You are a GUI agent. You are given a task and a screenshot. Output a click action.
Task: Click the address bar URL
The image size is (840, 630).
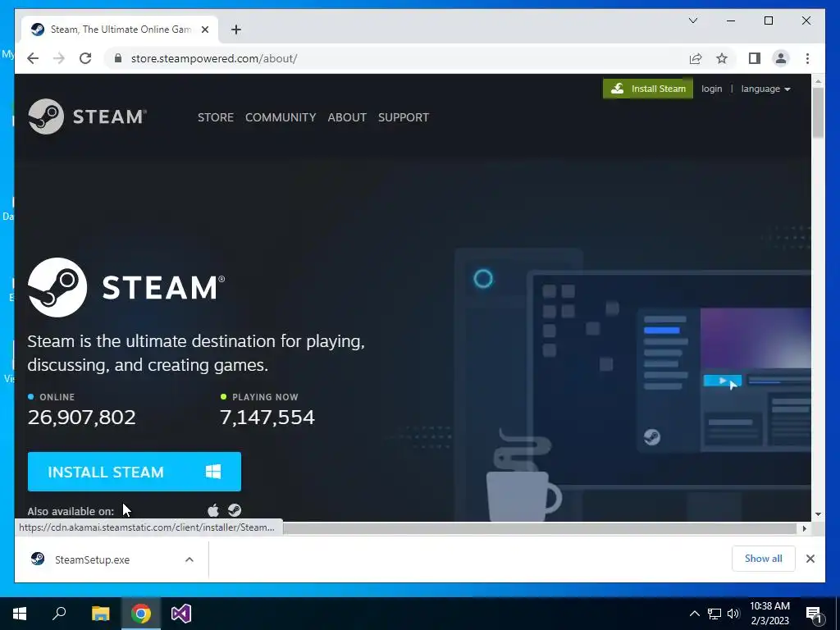pos(214,58)
